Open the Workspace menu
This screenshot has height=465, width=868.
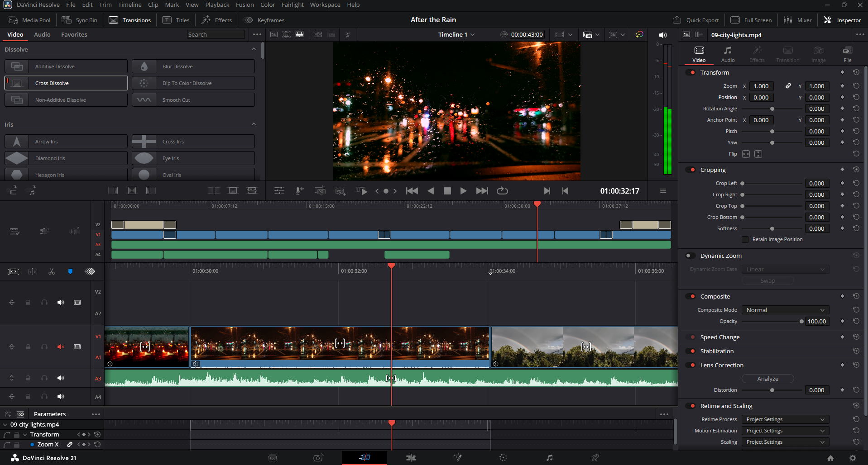point(325,5)
